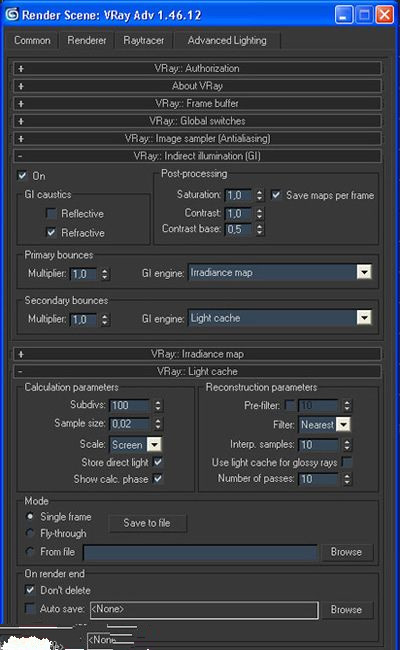Expand VRay Image sampler (Antialiasing) rollout

point(197,138)
